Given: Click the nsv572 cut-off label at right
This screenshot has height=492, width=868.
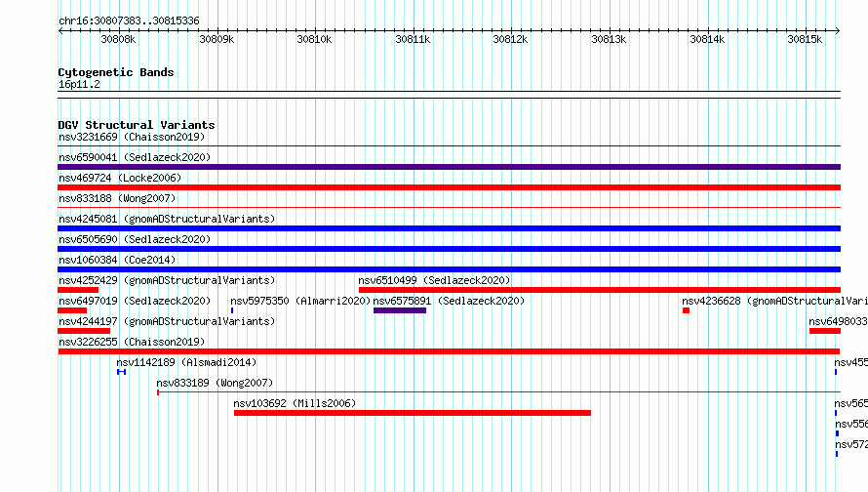Looking at the screenshot, I should [x=850, y=444].
